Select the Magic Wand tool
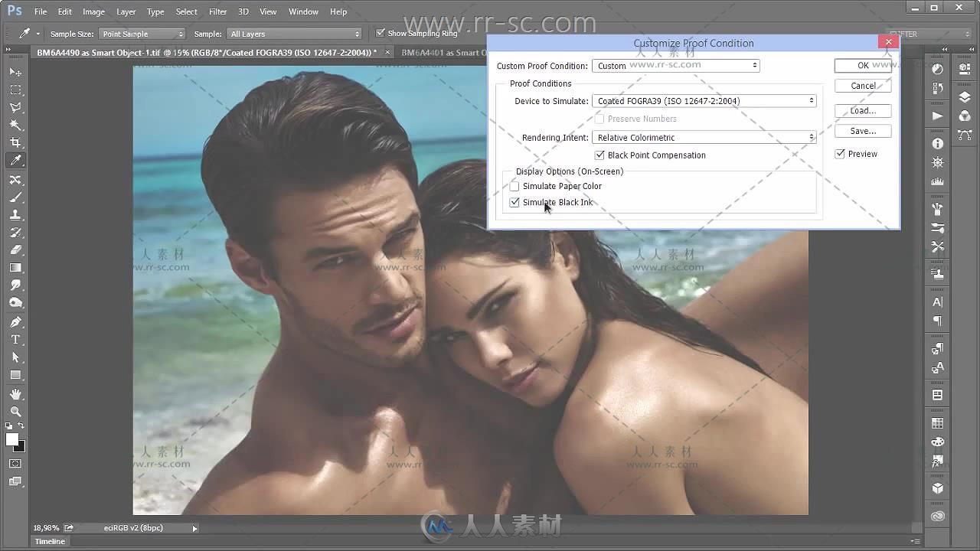 tap(15, 125)
